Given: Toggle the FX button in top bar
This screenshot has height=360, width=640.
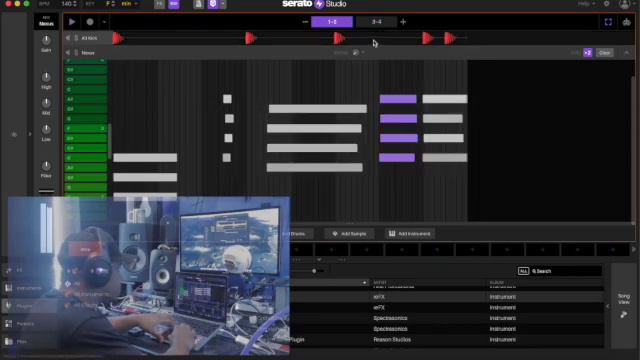Looking at the screenshot, I should point(160,4).
